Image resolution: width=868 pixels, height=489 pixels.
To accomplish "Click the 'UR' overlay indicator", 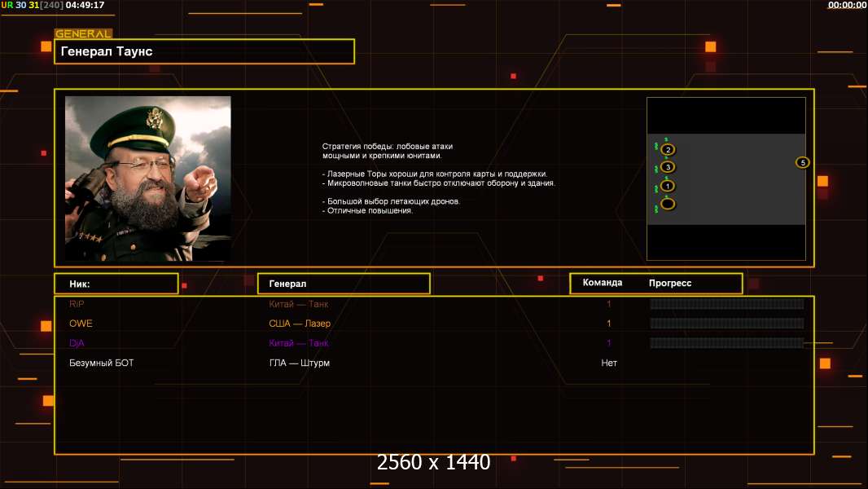I will point(7,5).
